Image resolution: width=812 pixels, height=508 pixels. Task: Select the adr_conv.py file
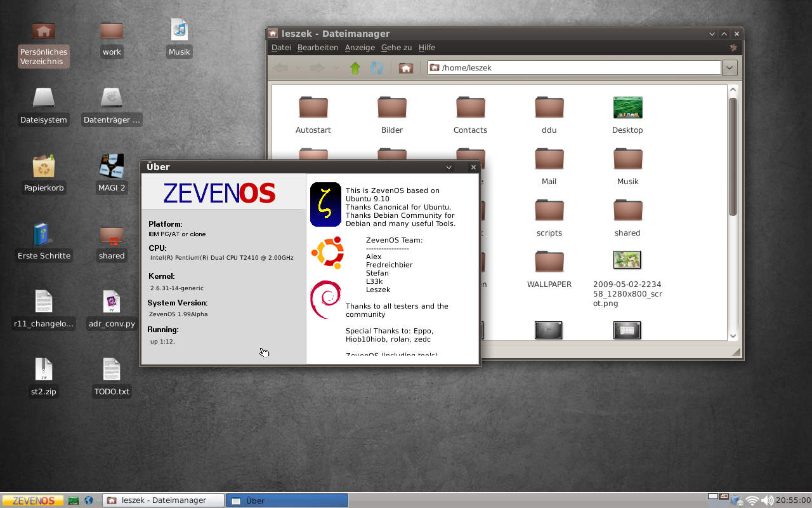point(112,310)
